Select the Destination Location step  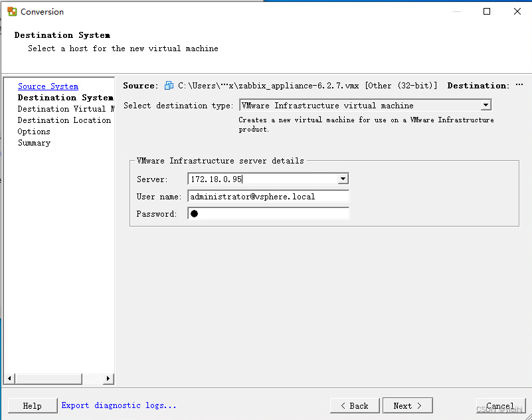pos(64,120)
